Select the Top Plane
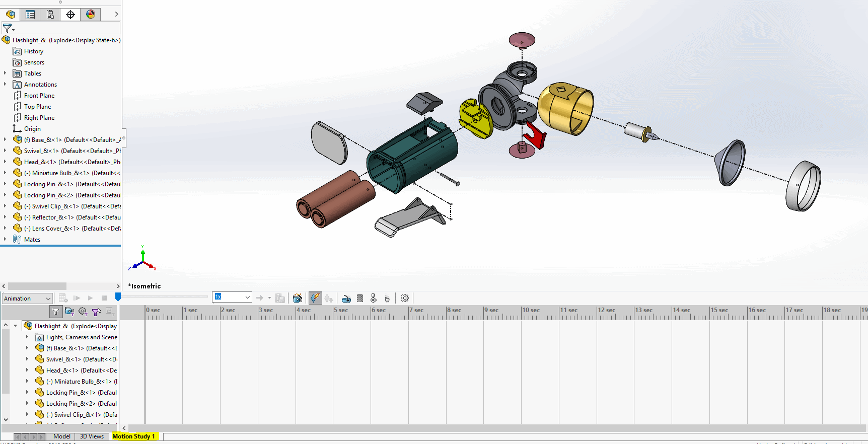The image size is (868, 444). point(37,107)
